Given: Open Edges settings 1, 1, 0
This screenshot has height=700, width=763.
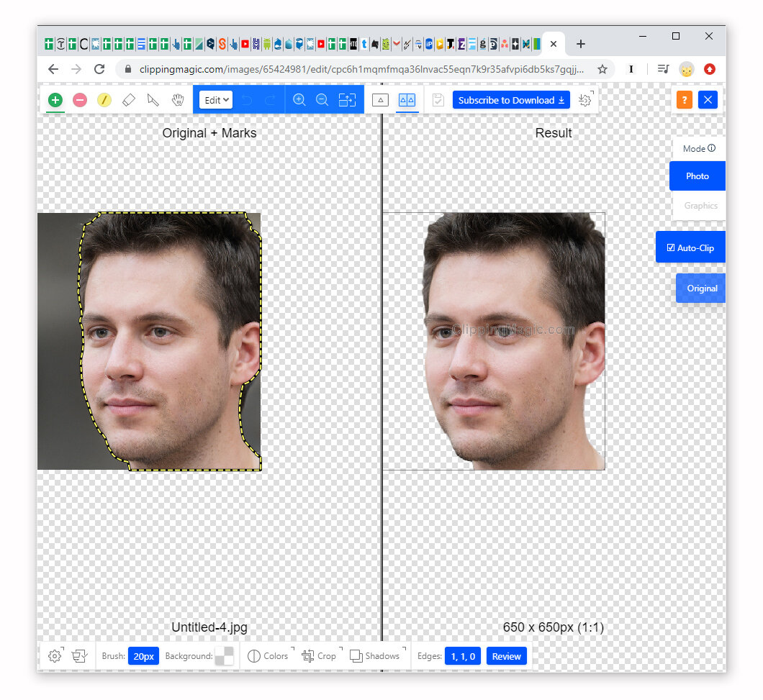Looking at the screenshot, I should [463, 656].
